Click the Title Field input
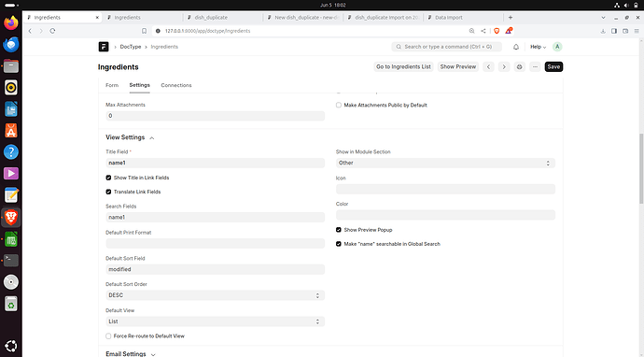Image resolution: width=644 pixels, height=357 pixels. pos(216,163)
